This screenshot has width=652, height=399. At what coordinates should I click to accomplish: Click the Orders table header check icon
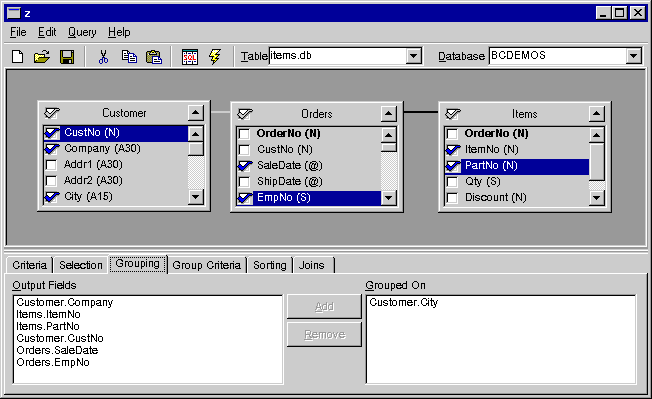245,113
